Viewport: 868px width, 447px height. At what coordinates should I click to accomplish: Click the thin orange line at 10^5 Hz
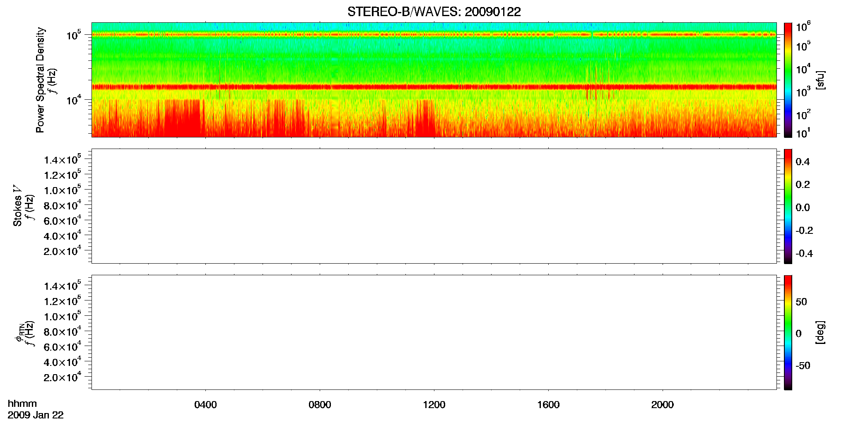click(434, 35)
